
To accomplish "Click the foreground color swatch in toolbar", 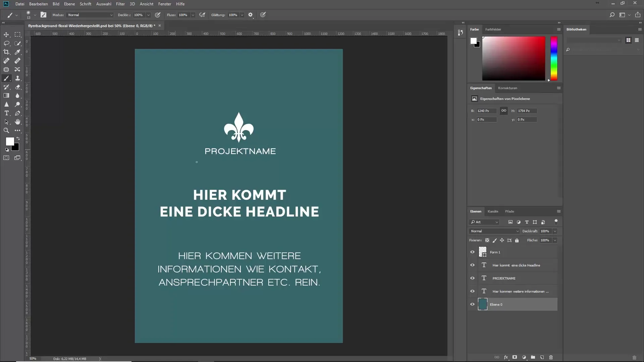I will [x=9, y=141].
